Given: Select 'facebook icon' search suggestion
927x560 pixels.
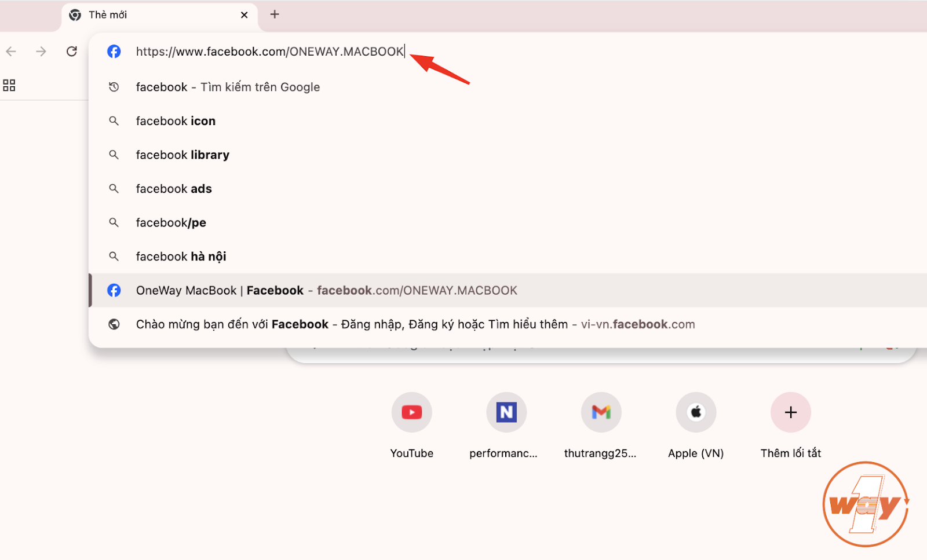Looking at the screenshot, I should [x=508, y=121].
